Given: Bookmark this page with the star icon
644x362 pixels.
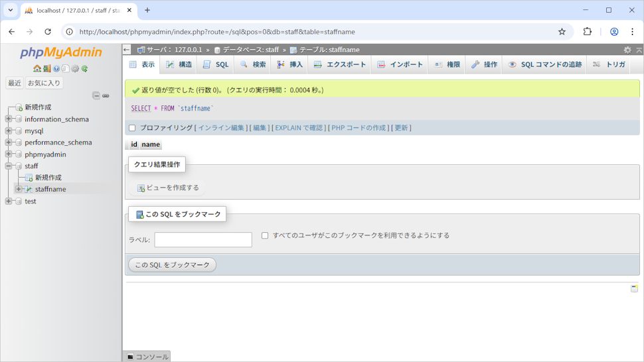Looking at the screenshot, I should click(x=562, y=32).
